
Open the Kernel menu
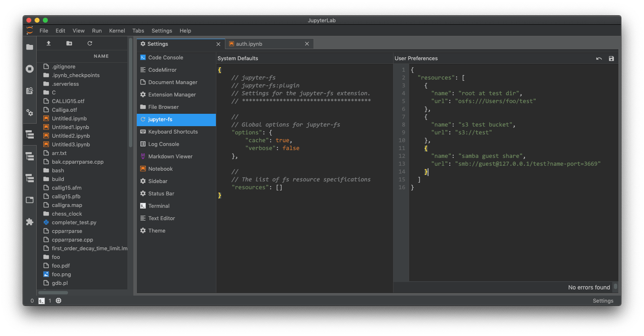(117, 31)
